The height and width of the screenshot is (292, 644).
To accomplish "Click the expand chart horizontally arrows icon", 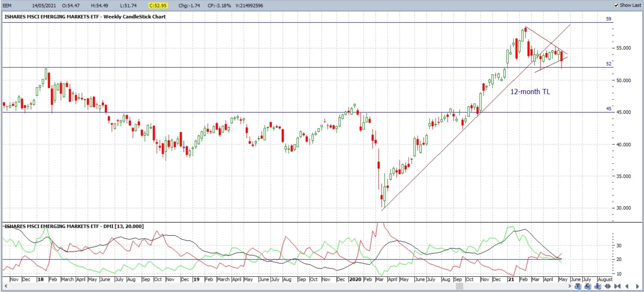I will click(x=608, y=286).
